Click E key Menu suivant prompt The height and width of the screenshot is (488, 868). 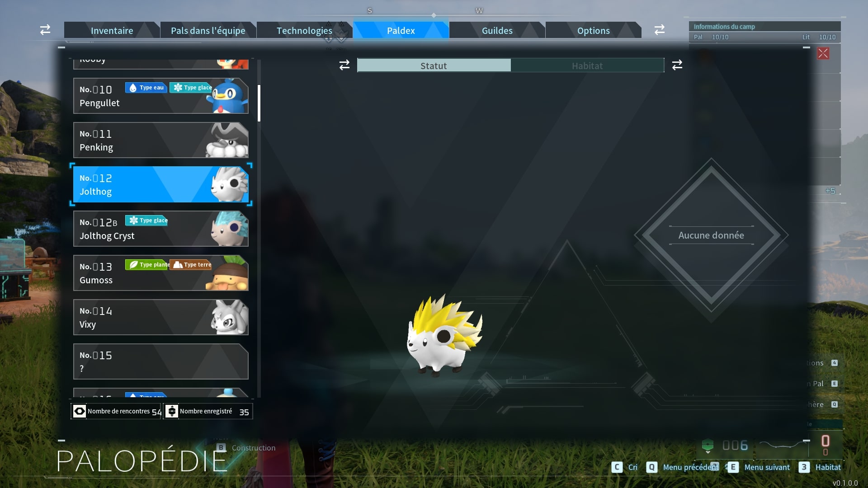pos(759,467)
